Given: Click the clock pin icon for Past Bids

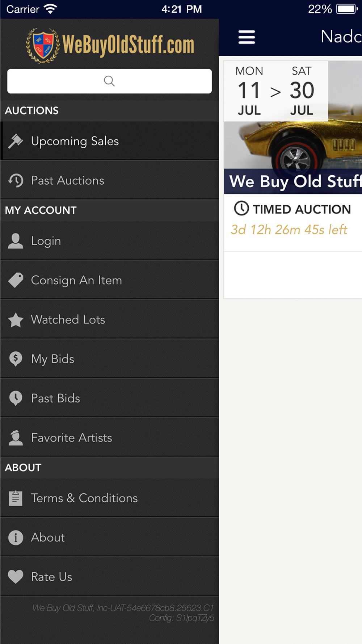Looking at the screenshot, I should point(16,398).
